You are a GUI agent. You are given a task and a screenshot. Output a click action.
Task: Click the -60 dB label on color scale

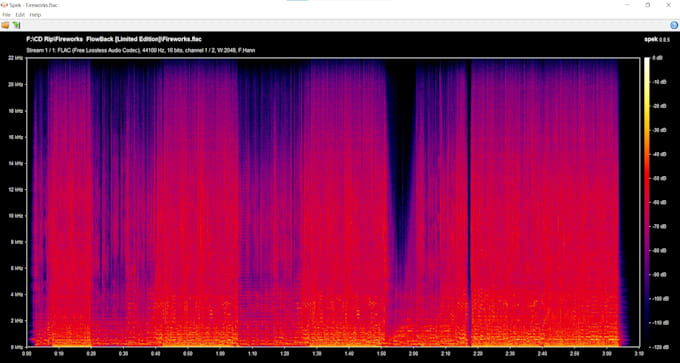[x=660, y=202]
